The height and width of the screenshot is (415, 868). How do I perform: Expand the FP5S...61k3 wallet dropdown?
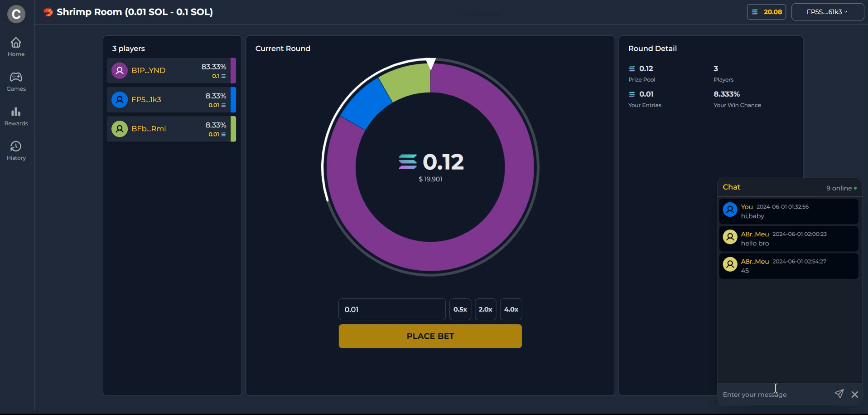(x=827, y=12)
